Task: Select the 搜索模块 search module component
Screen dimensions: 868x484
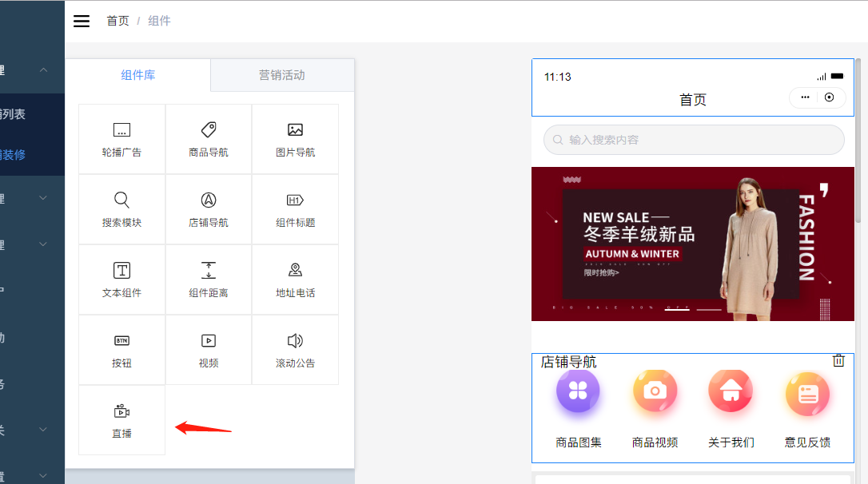Action: tap(121, 209)
